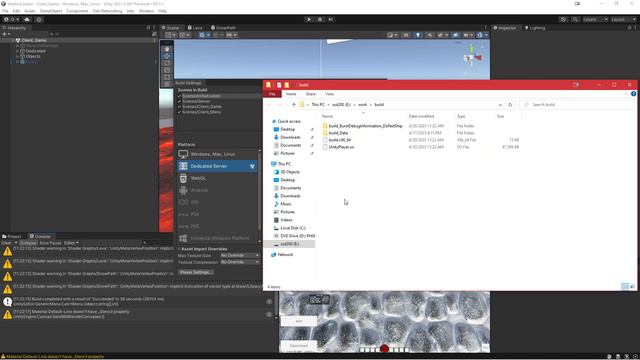Switch to the Console tab
The height and width of the screenshot is (360, 640).
pos(40,236)
